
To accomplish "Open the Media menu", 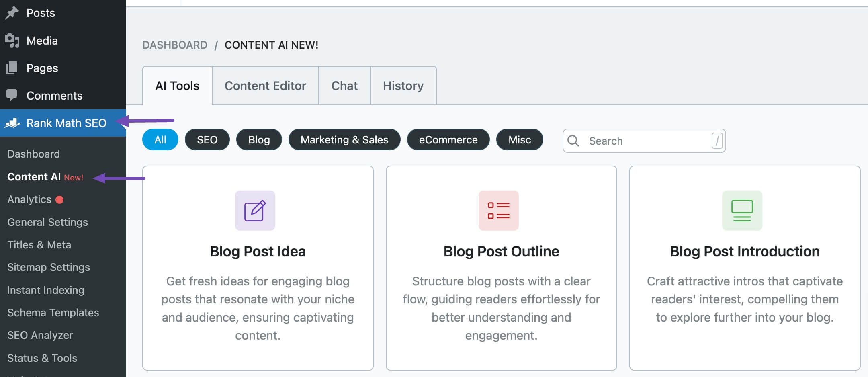I will click(63, 41).
